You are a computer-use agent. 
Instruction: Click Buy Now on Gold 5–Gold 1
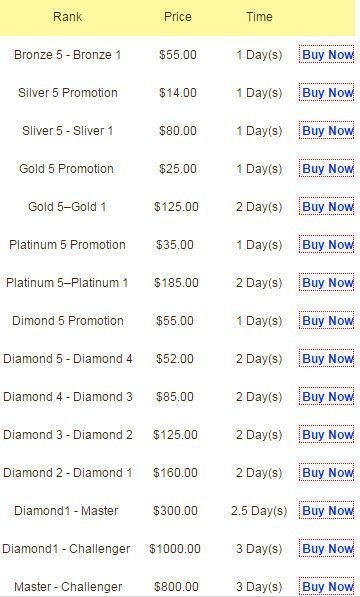(327, 207)
